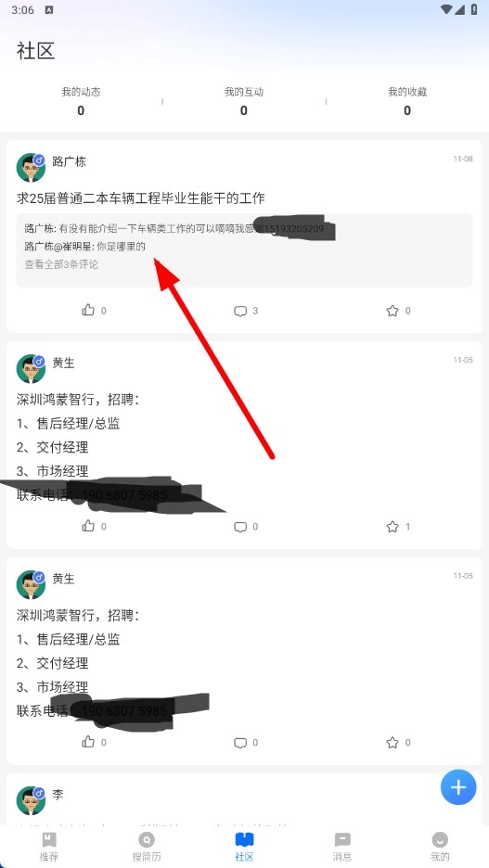
Task: Go to 我的 profile tab
Action: coord(440,847)
